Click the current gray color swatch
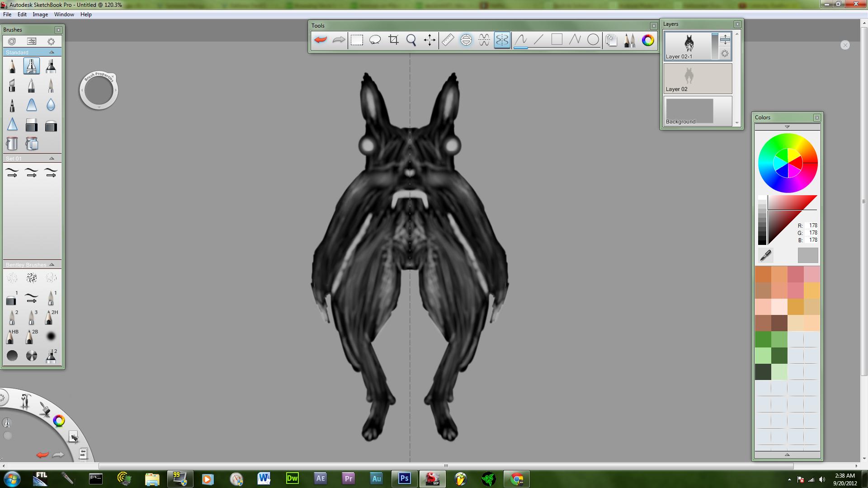868x488 pixels. pos(808,255)
